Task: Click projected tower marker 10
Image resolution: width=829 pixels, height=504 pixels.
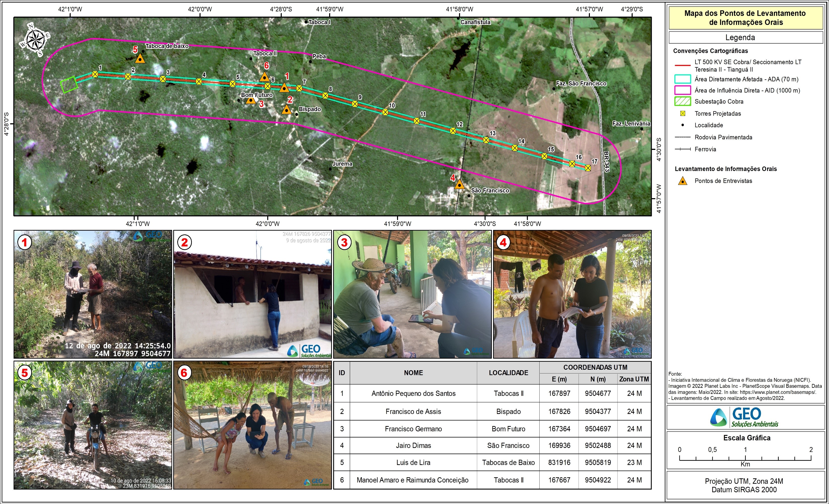Action: [385, 112]
